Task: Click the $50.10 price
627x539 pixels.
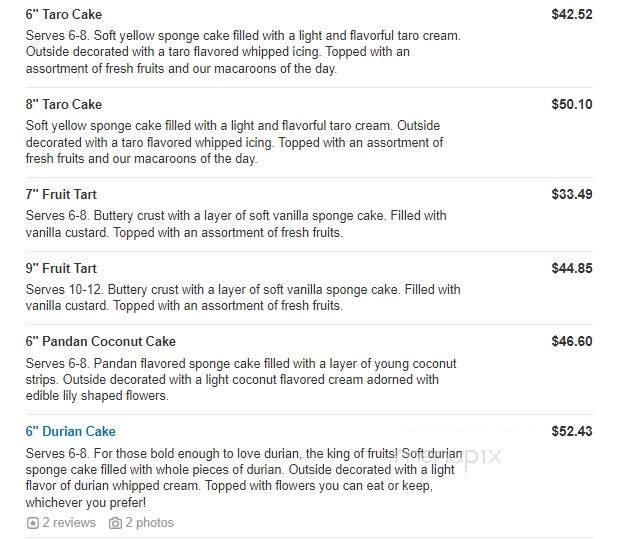Action: click(572, 105)
